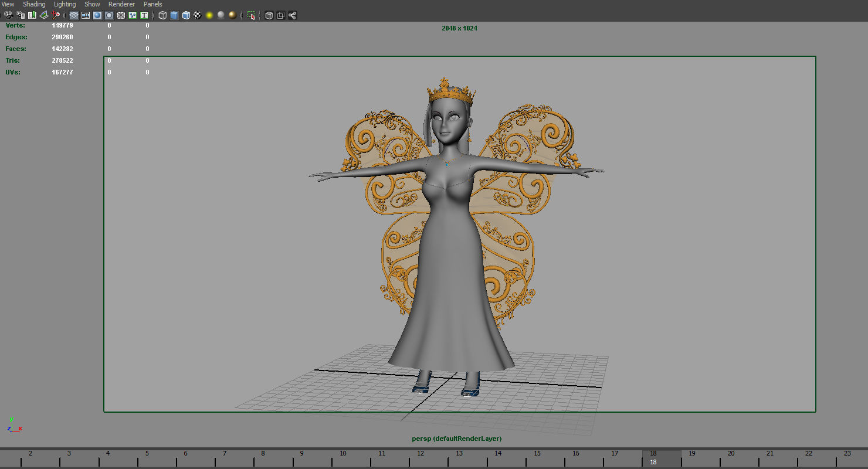The height and width of the screenshot is (469, 868).
Task: Enable textured display mode
Action: 186,15
